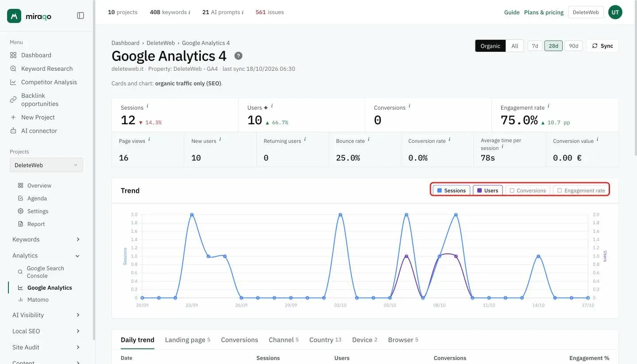
Task: Click the Sync button
Action: pos(602,46)
